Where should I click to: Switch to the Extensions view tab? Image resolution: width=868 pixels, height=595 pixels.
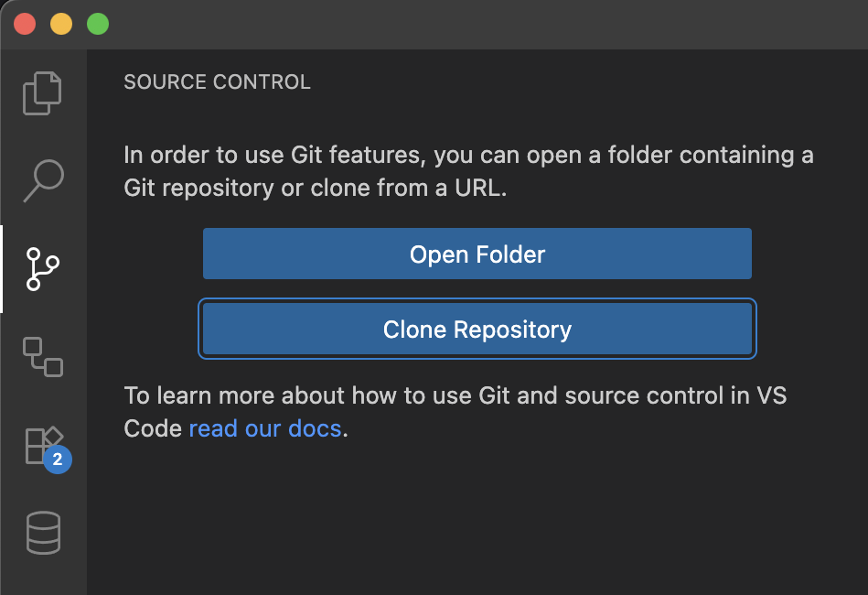click(x=42, y=445)
